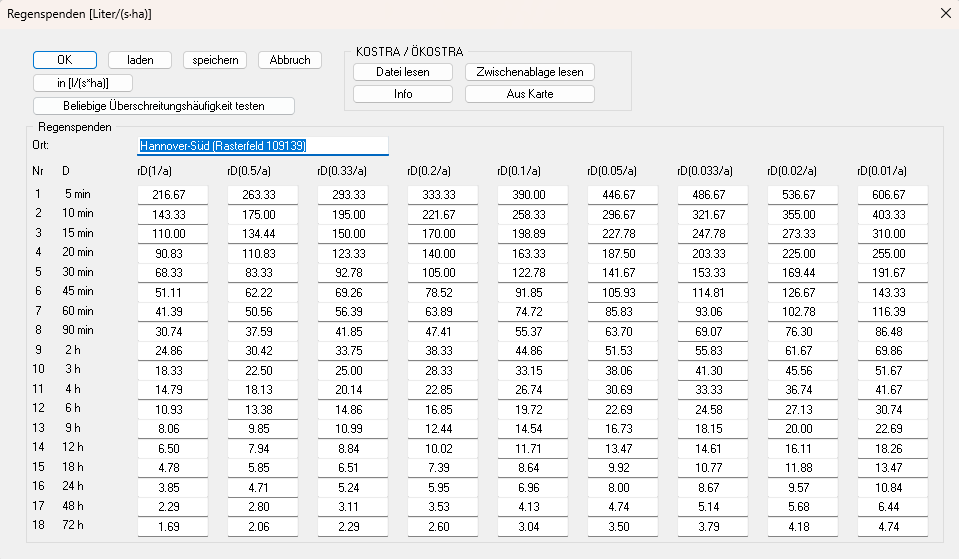Image resolution: width=959 pixels, height=559 pixels.
Task: Click the OK button
Action: (65, 60)
